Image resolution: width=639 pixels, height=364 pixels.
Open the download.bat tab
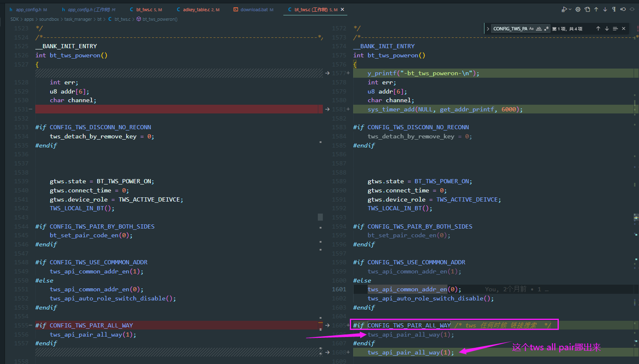(253, 10)
